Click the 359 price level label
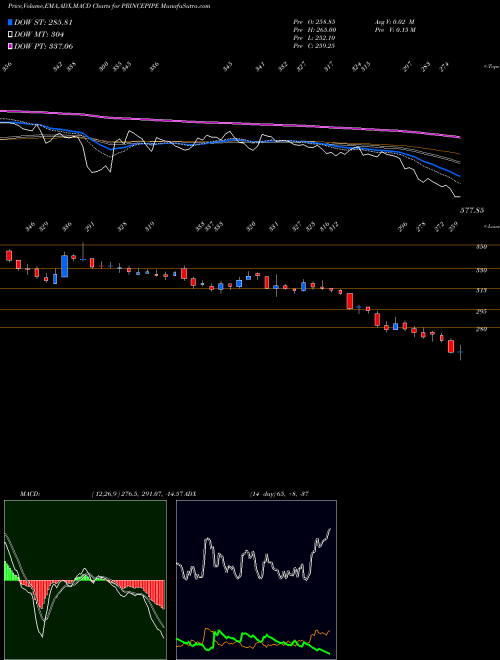The height and width of the screenshot is (660, 500). point(481,247)
